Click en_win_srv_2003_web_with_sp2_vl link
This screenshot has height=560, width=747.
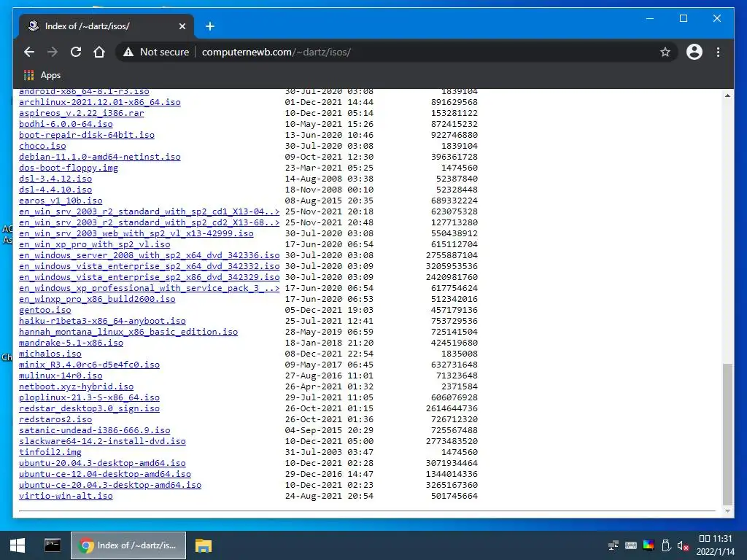pyautogui.click(x=136, y=233)
